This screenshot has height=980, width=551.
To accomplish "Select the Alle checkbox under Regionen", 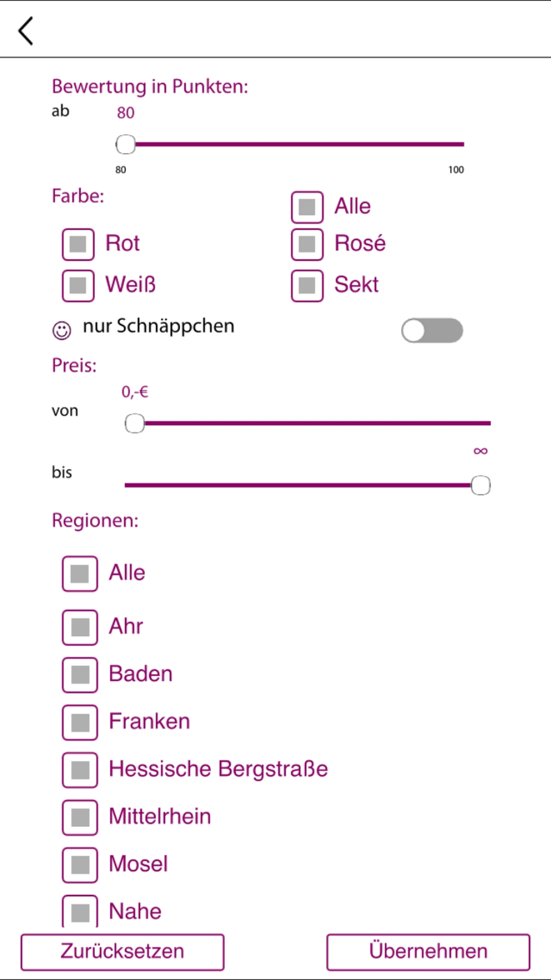I will 80,574.
